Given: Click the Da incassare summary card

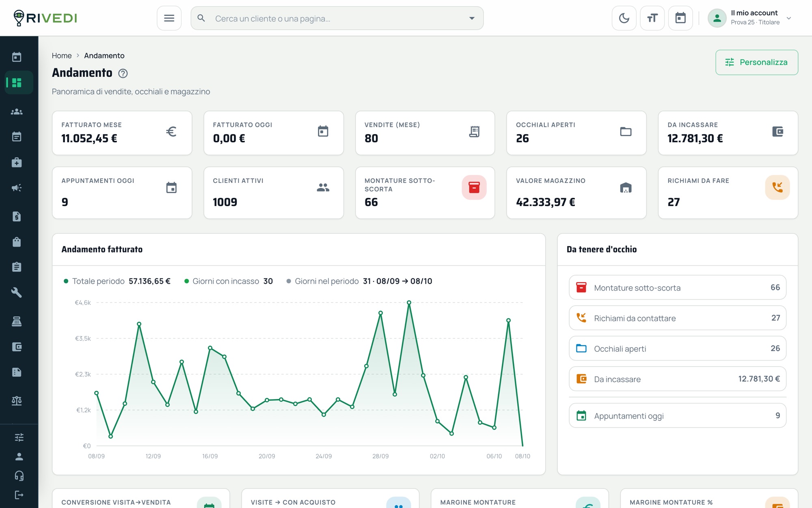Looking at the screenshot, I should pos(728,133).
